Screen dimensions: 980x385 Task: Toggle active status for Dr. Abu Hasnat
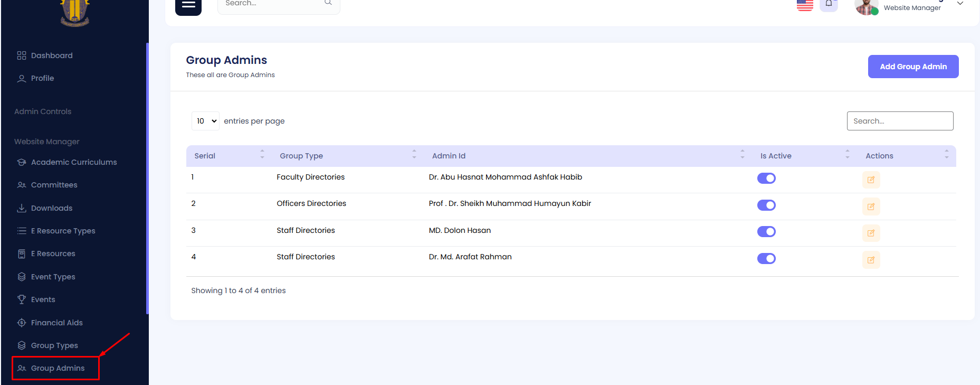point(766,179)
